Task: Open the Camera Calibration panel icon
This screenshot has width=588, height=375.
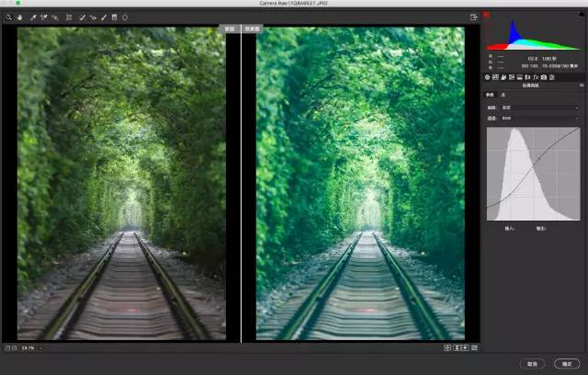Action: (543, 77)
